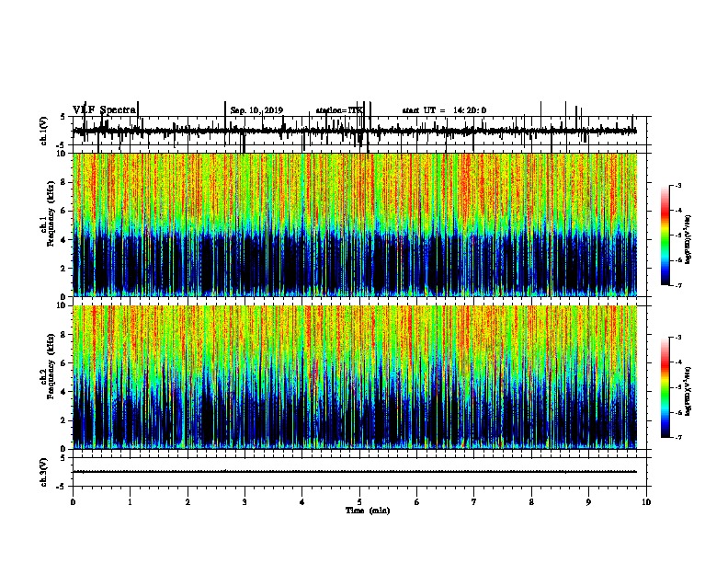Click the ch.2 color bar log(PSD) label

[x=688, y=392]
